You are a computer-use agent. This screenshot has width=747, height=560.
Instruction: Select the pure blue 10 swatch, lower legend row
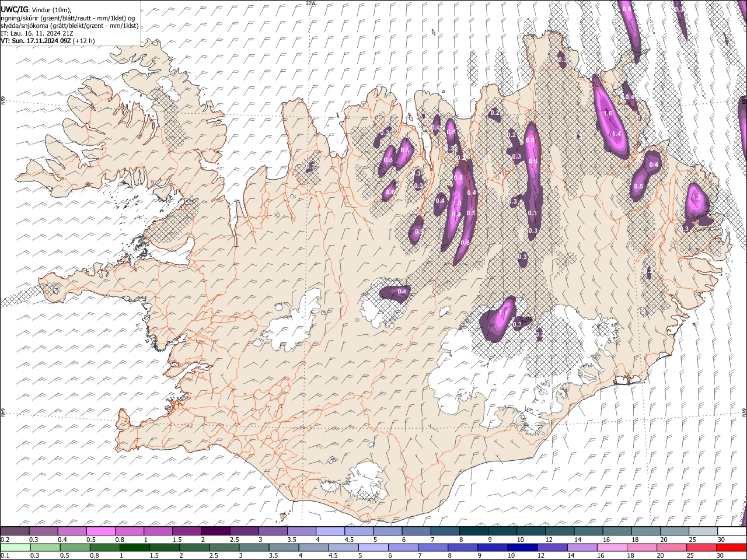522,547
